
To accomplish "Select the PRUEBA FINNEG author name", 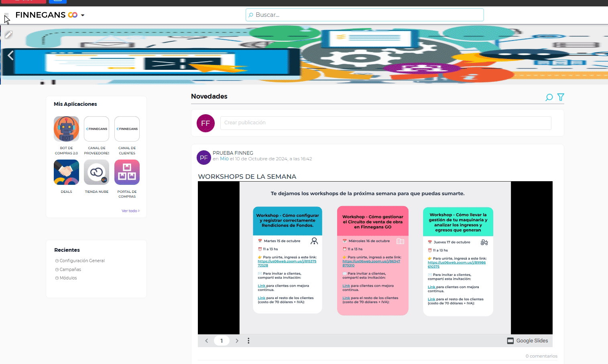I will point(233,153).
